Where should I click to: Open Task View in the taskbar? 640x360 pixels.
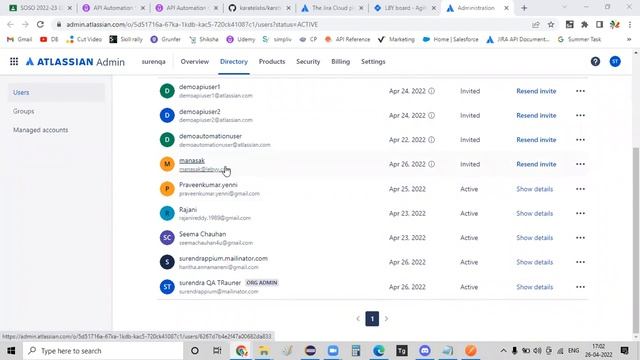tap(217, 351)
